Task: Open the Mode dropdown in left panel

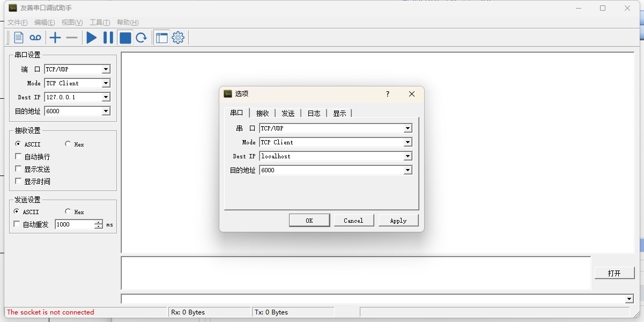Action: tap(106, 83)
